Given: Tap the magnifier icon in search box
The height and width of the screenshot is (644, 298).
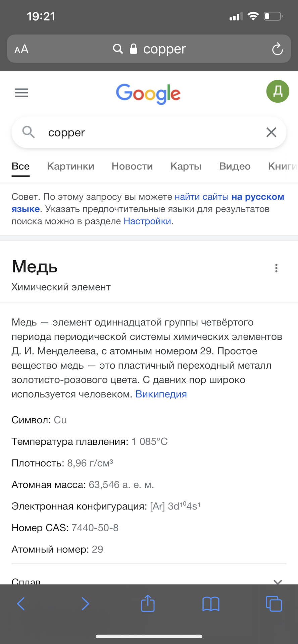Looking at the screenshot, I should (x=29, y=132).
